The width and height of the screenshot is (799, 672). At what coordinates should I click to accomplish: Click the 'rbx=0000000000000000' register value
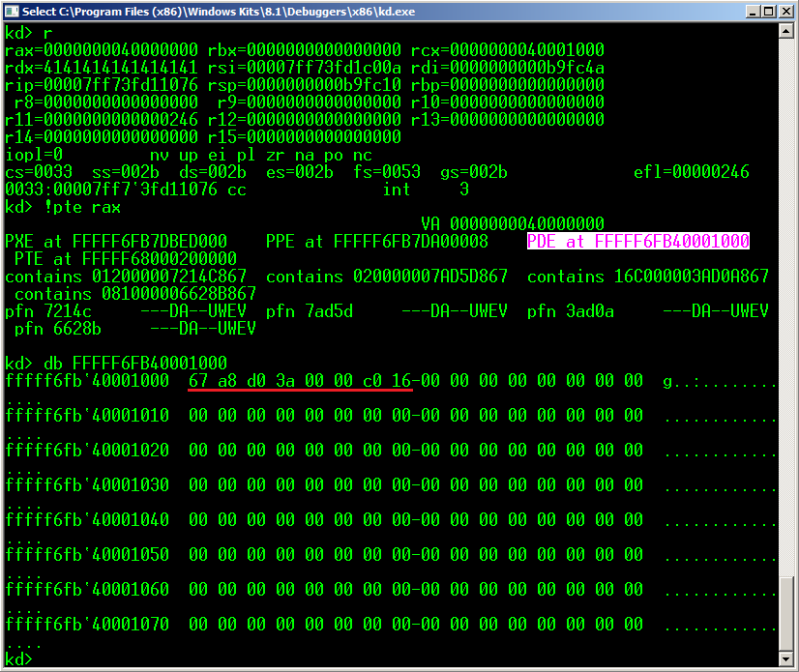click(x=304, y=50)
